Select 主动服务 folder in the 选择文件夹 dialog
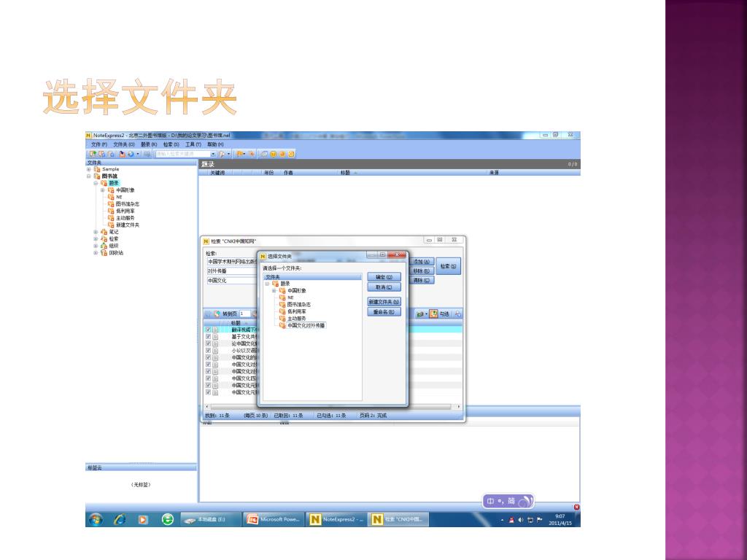This screenshot has height=560, width=747. coord(296,319)
